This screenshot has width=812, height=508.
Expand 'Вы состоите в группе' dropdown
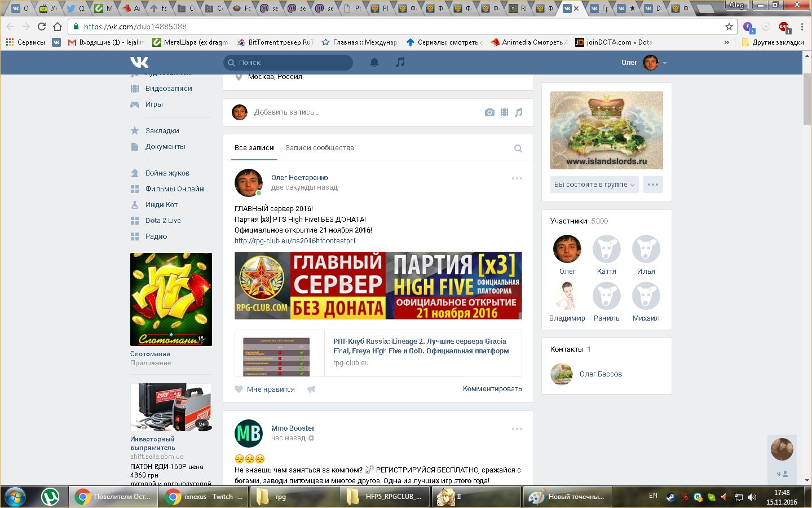(x=594, y=185)
